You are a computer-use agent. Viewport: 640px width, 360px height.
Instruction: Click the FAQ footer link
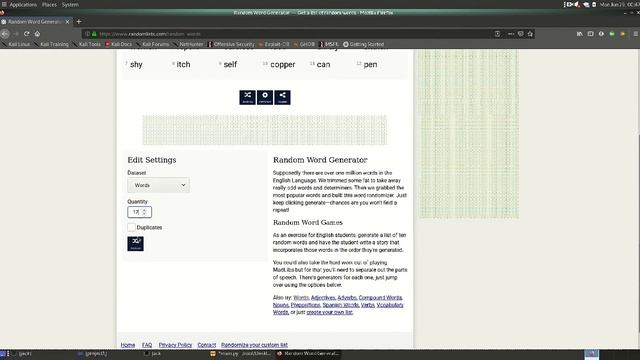pos(147,345)
